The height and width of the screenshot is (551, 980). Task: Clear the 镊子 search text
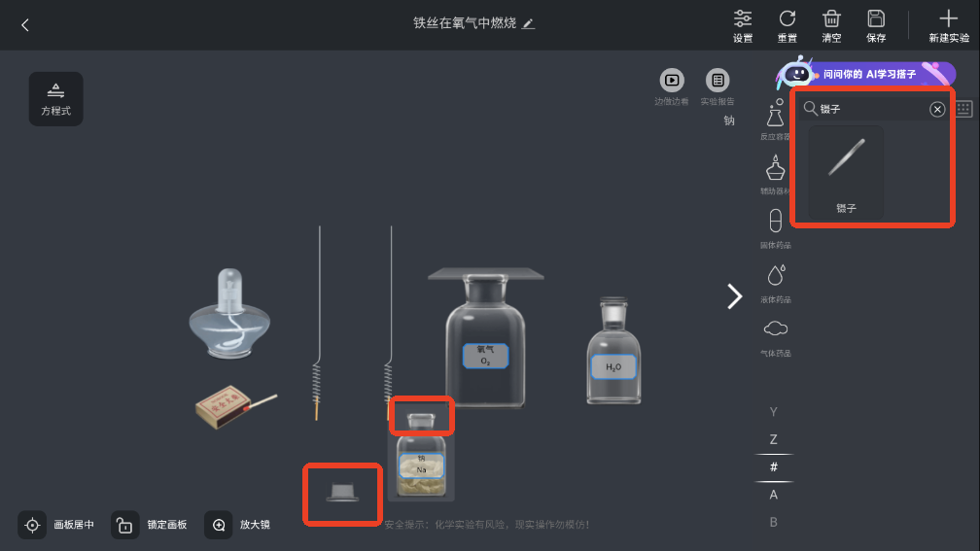pyautogui.click(x=937, y=109)
